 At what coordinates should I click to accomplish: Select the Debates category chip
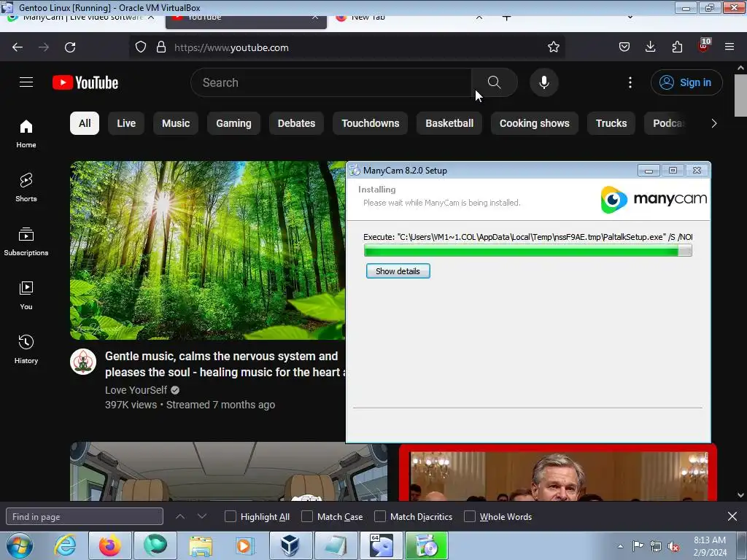(296, 123)
